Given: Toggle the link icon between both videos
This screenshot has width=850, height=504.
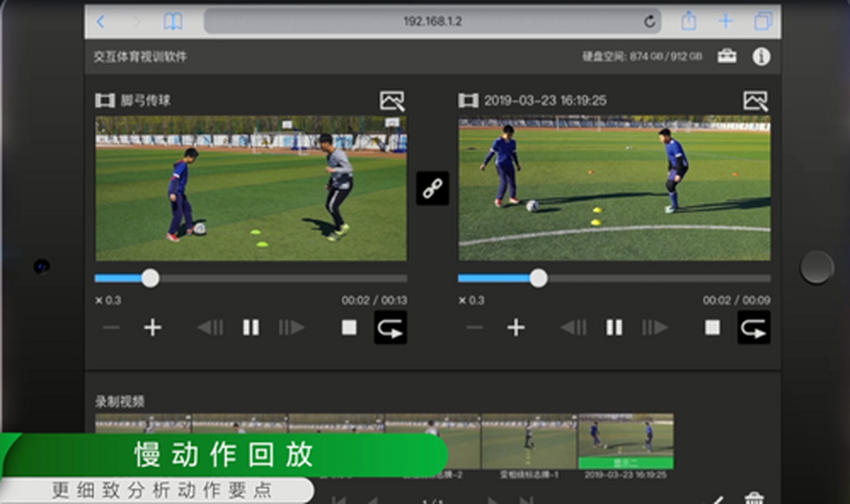Looking at the screenshot, I should click(432, 188).
